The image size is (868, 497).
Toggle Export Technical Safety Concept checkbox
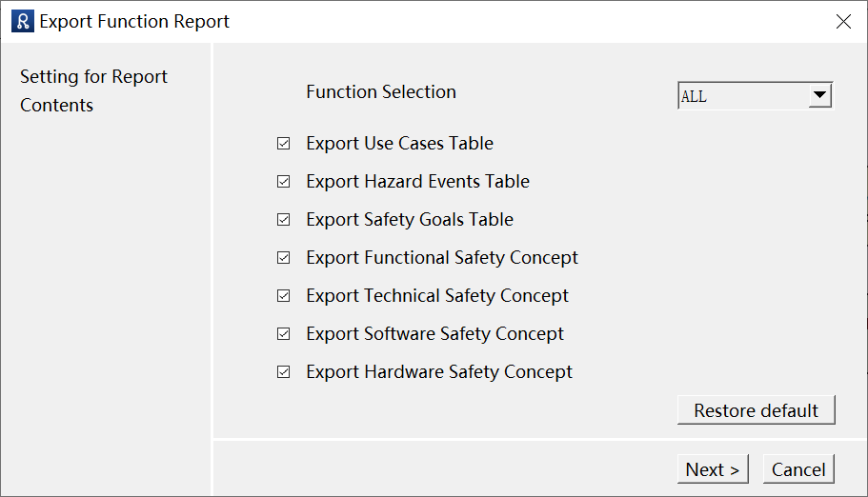click(x=283, y=296)
